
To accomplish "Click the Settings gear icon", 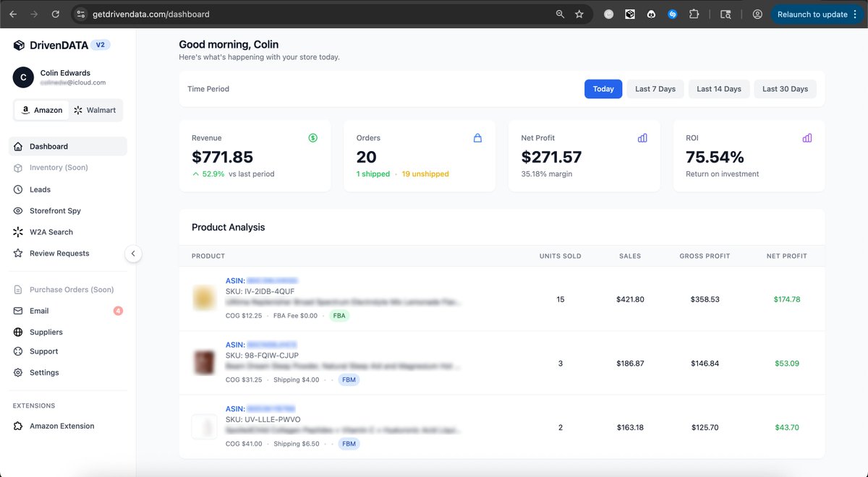I will (18, 373).
